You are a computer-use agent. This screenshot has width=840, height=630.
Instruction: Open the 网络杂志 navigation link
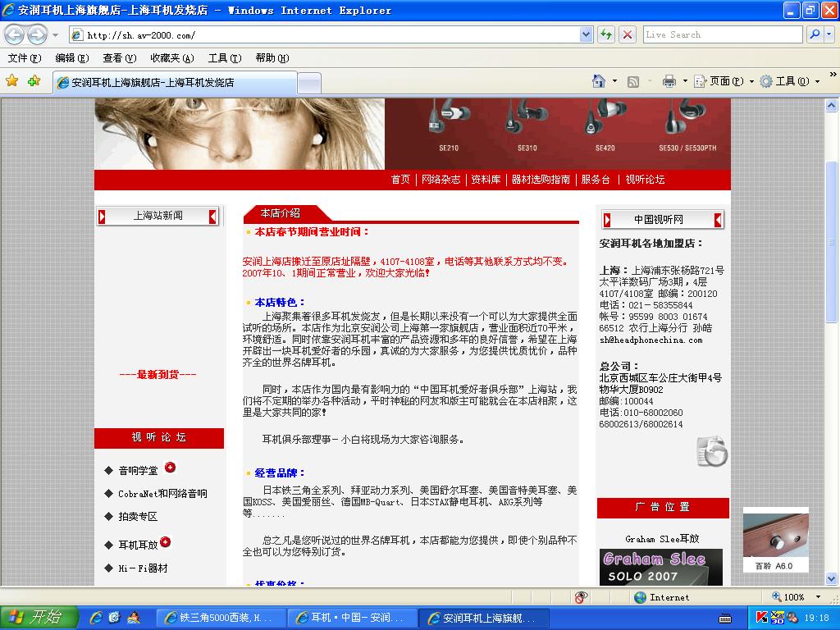point(441,180)
